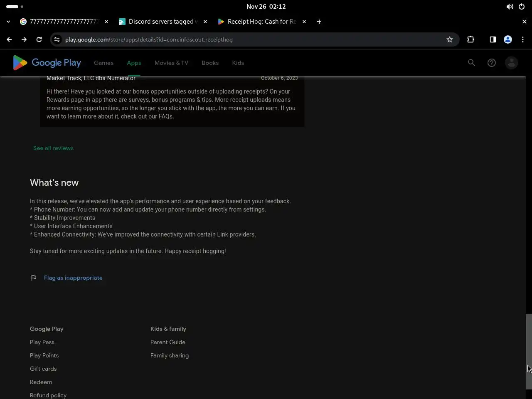
Task: Click the page vertical scrollbar thumb
Action: pos(529,352)
